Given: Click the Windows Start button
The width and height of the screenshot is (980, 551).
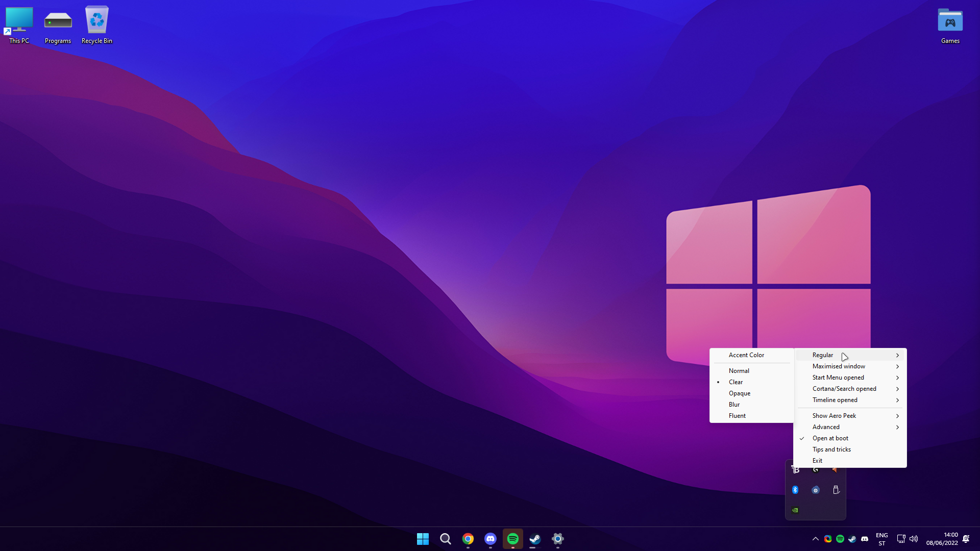Looking at the screenshot, I should [423, 538].
